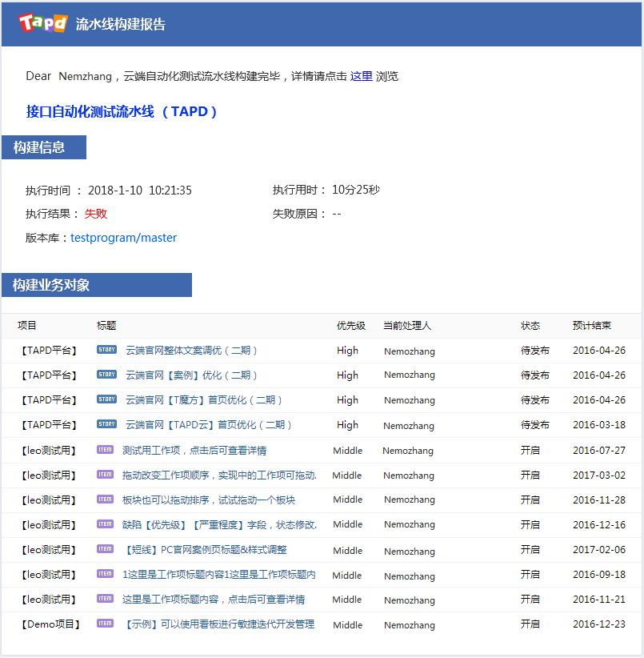The width and height of the screenshot is (644, 658).
Task: Click the 当前处理人 column header
Action: [x=407, y=326]
